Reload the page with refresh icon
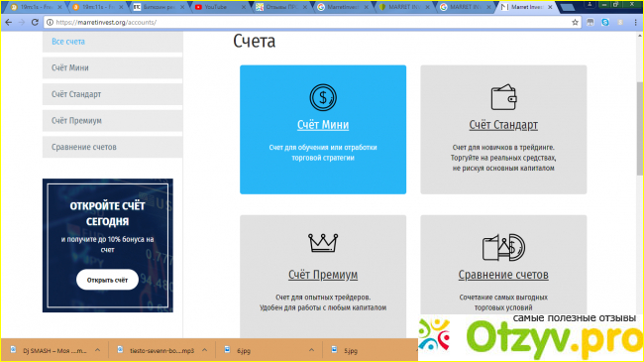 pyautogui.click(x=35, y=22)
